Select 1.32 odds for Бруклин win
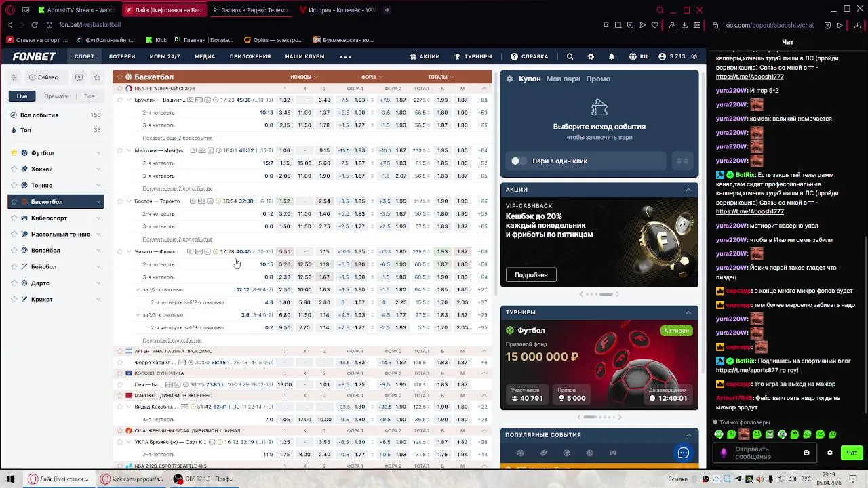The width and height of the screenshot is (868, 488). tap(285, 100)
